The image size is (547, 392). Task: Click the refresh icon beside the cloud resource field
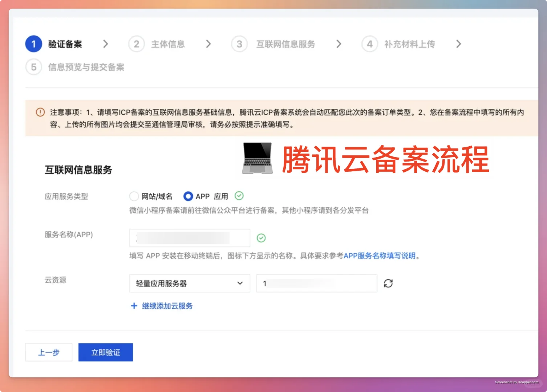(388, 283)
